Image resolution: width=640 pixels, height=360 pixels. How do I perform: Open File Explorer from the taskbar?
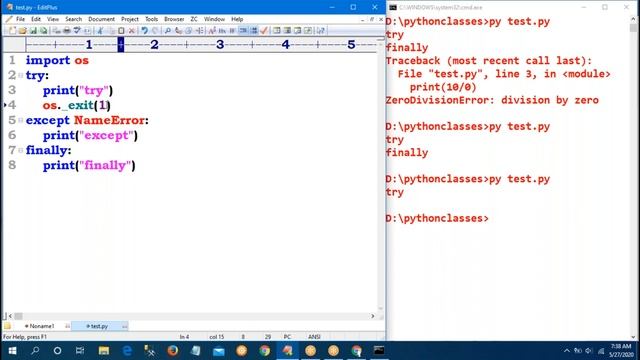tap(104, 351)
